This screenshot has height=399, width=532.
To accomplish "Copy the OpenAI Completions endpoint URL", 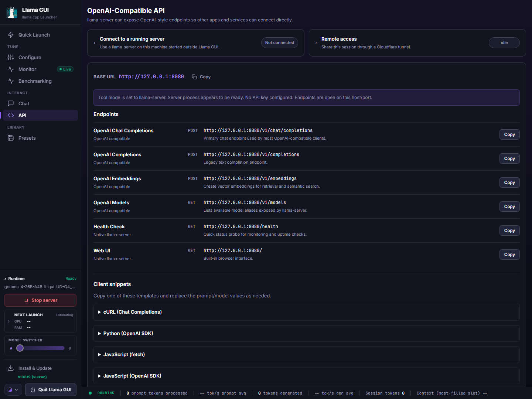I will pyautogui.click(x=509, y=158).
